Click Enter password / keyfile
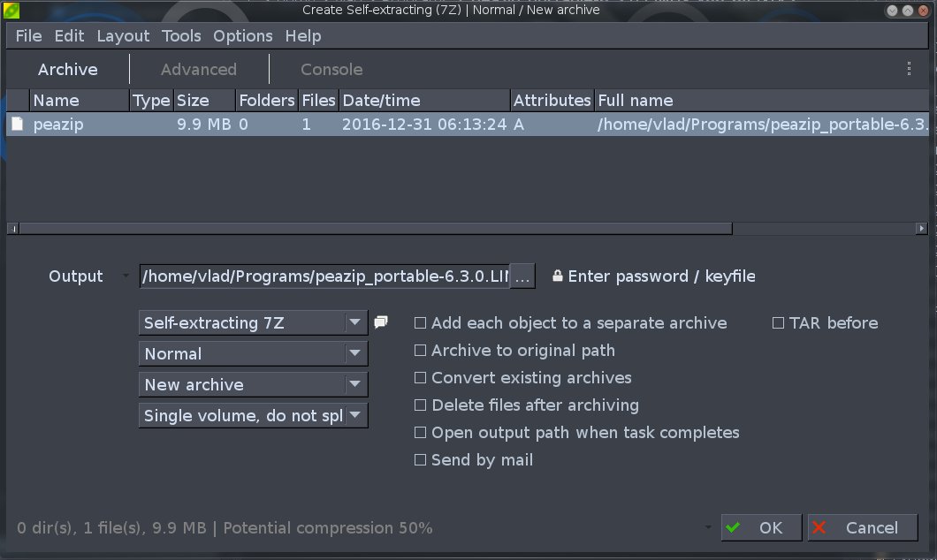937x560 pixels. (x=663, y=276)
